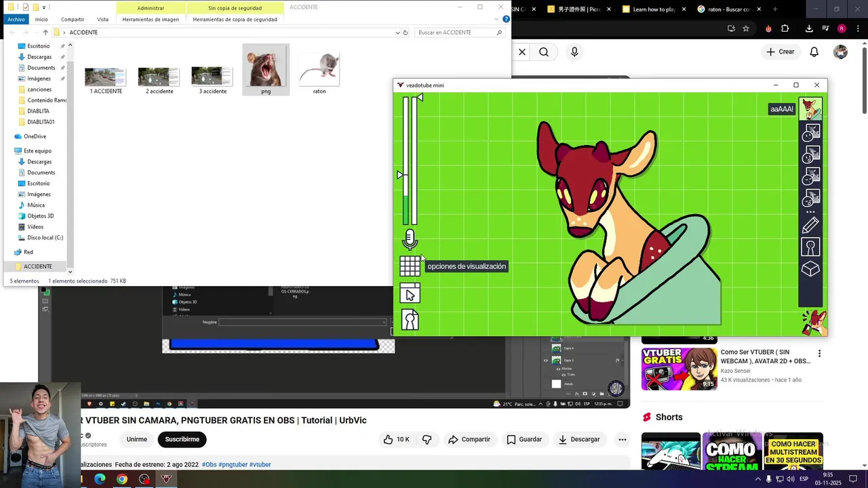Expand the address bar history dropdown
Viewport: 868px width, 488px height.
(397, 33)
